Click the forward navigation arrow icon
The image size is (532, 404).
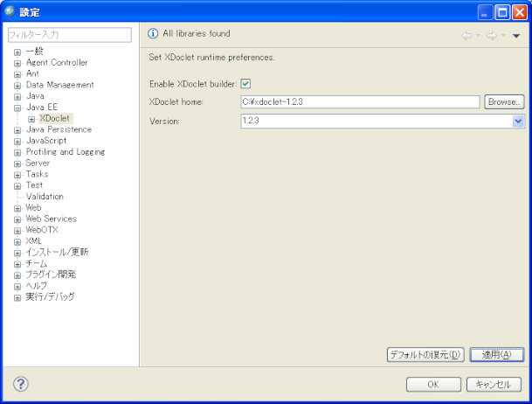(x=491, y=36)
